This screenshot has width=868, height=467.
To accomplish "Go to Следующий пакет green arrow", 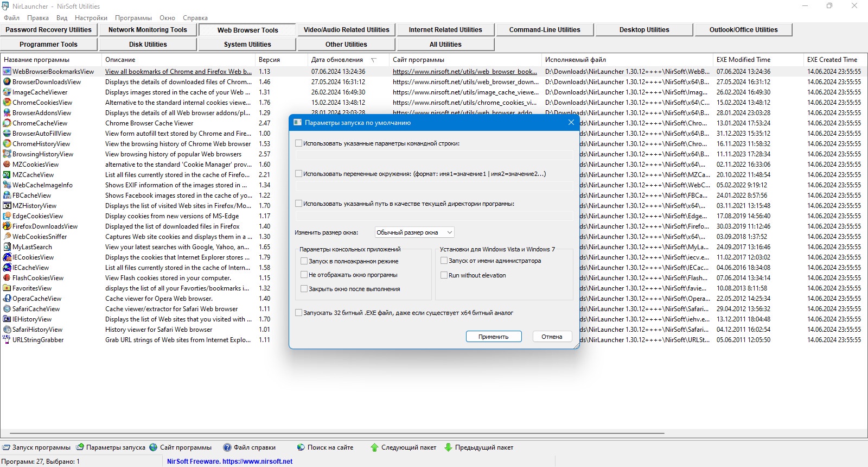I will pos(374,447).
